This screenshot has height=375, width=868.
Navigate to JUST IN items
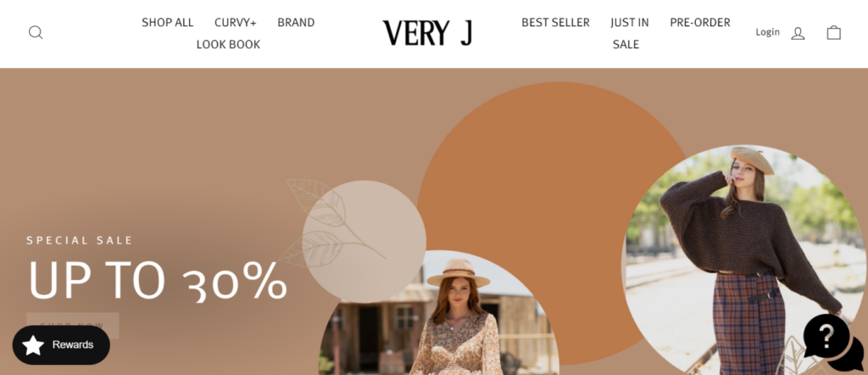click(x=630, y=23)
